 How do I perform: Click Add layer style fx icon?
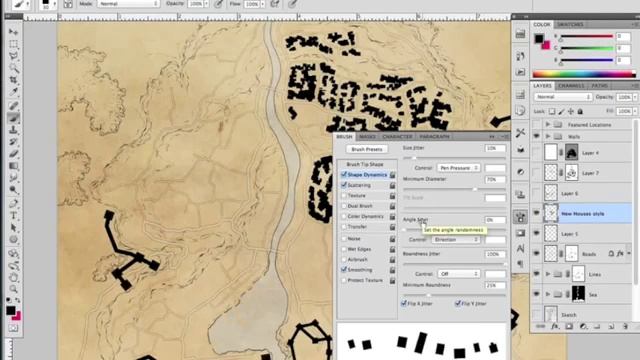(555, 326)
